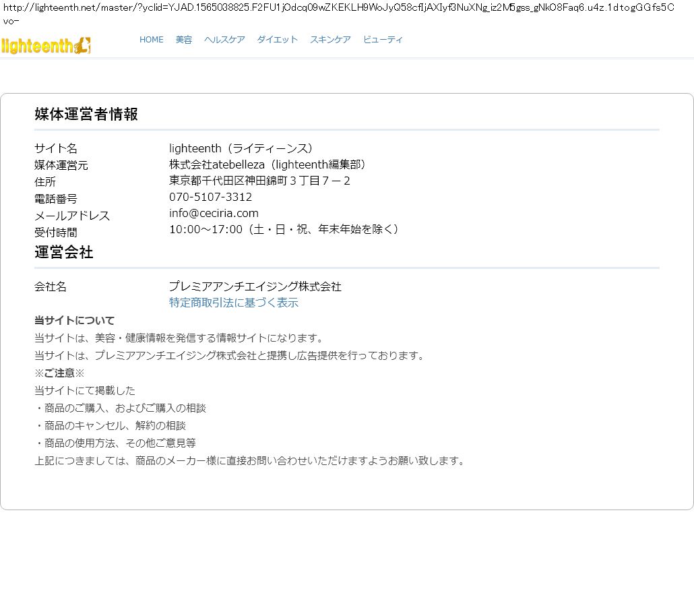
Task: Click the ※ご注意※ notice label
Action: pyautogui.click(x=59, y=373)
